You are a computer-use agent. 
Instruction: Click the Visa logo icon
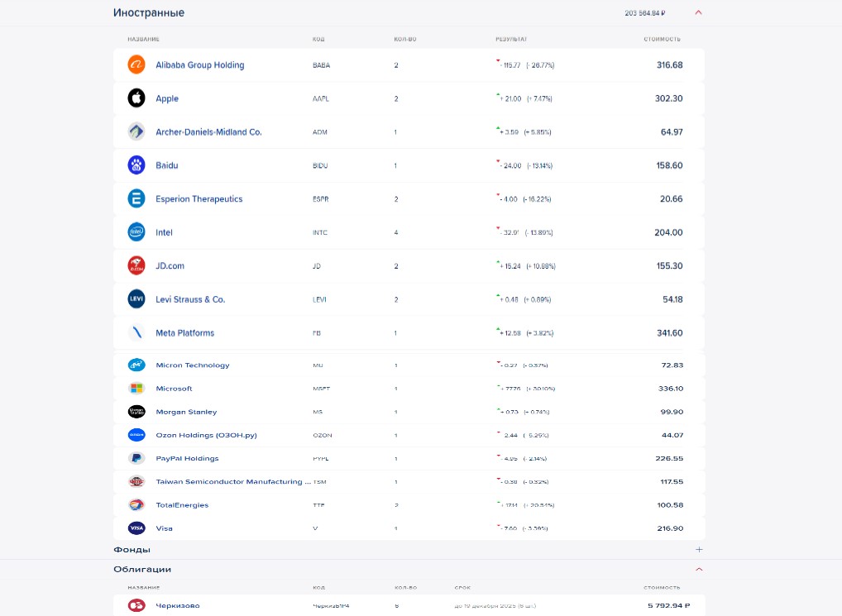pyautogui.click(x=136, y=528)
